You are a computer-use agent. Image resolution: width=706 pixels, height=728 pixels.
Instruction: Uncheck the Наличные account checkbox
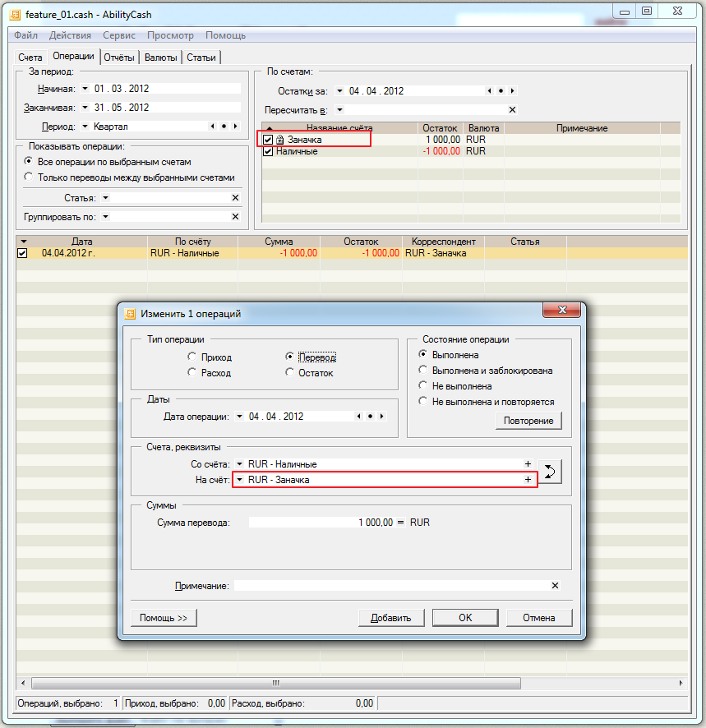tap(268, 152)
